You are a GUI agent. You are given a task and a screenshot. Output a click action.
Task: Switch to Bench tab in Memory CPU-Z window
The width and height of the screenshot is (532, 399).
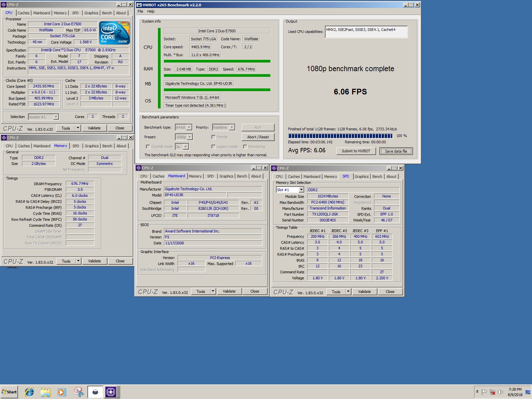pos(107,146)
